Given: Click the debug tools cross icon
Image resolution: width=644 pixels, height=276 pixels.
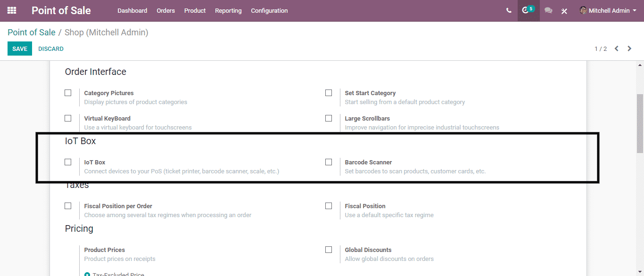Looking at the screenshot, I should click(x=564, y=11).
